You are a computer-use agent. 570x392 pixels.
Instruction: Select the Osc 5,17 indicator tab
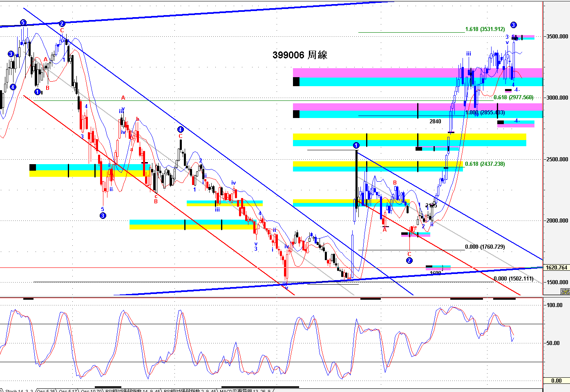68,390
